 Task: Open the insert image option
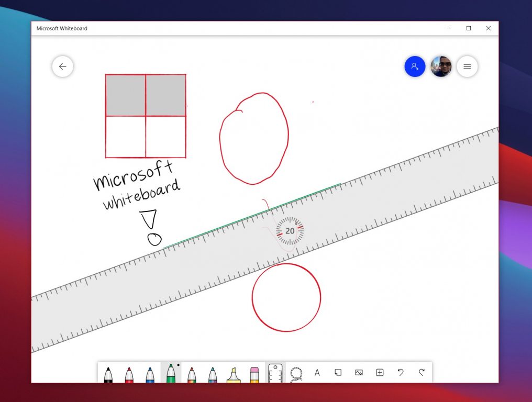(x=359, y=373)
